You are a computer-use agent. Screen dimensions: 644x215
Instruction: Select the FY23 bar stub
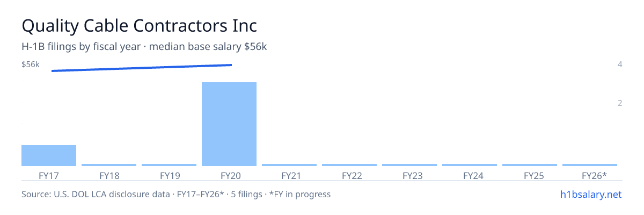[x=409, y=165]
